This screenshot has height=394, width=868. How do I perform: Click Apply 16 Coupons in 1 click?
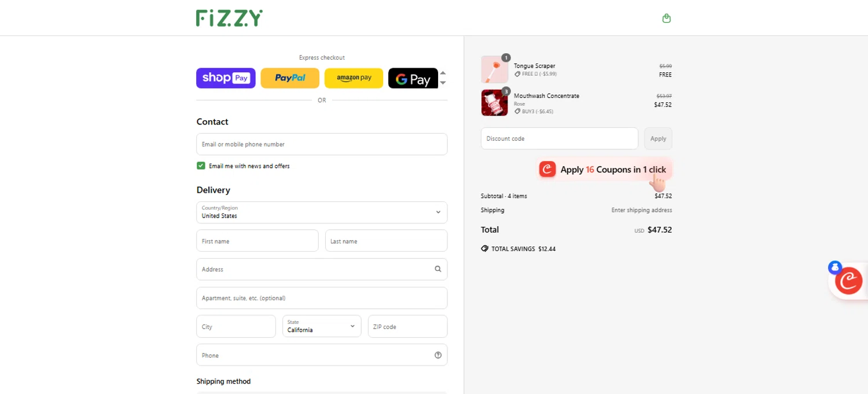[x=604, y=170]
